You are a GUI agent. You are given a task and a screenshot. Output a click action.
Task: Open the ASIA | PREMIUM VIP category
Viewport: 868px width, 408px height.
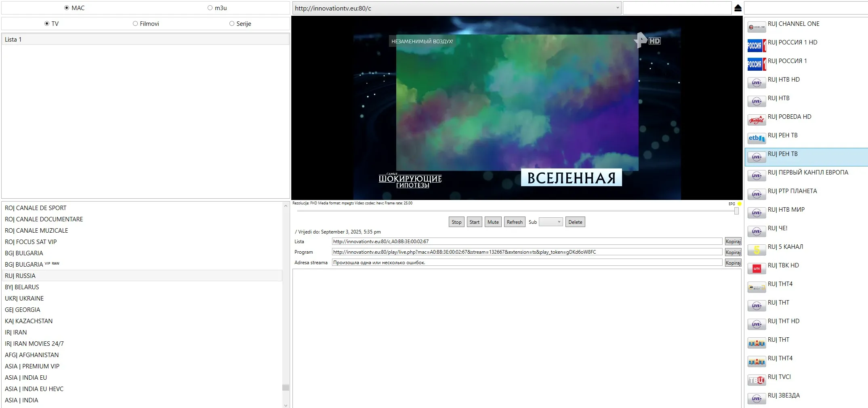142,366
